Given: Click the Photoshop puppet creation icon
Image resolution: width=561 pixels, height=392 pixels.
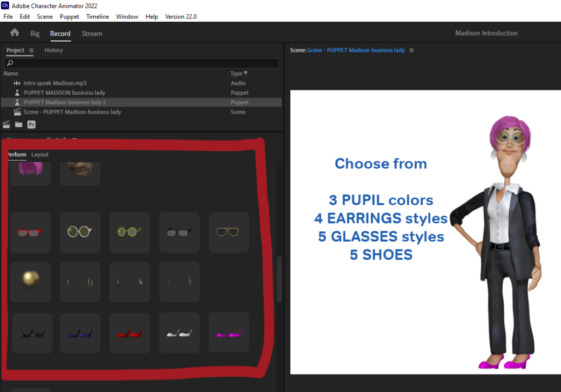Looking at the screenshot, I should 32,125.
